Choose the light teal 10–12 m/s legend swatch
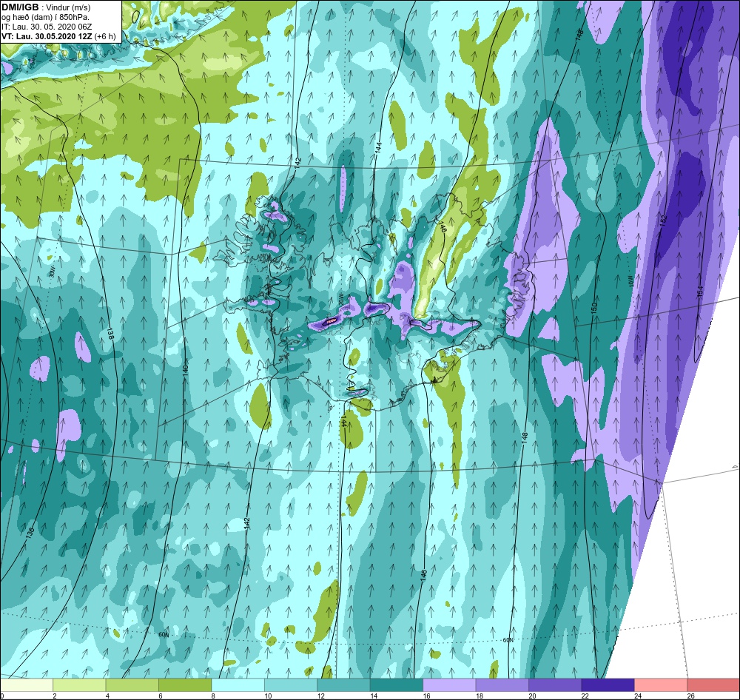 click(291, 684)
